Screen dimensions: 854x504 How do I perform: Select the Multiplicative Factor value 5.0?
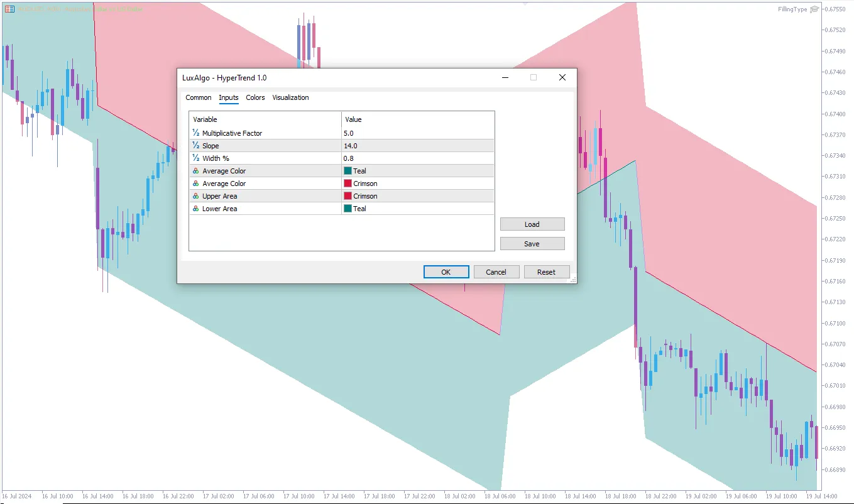pos(349,133)
